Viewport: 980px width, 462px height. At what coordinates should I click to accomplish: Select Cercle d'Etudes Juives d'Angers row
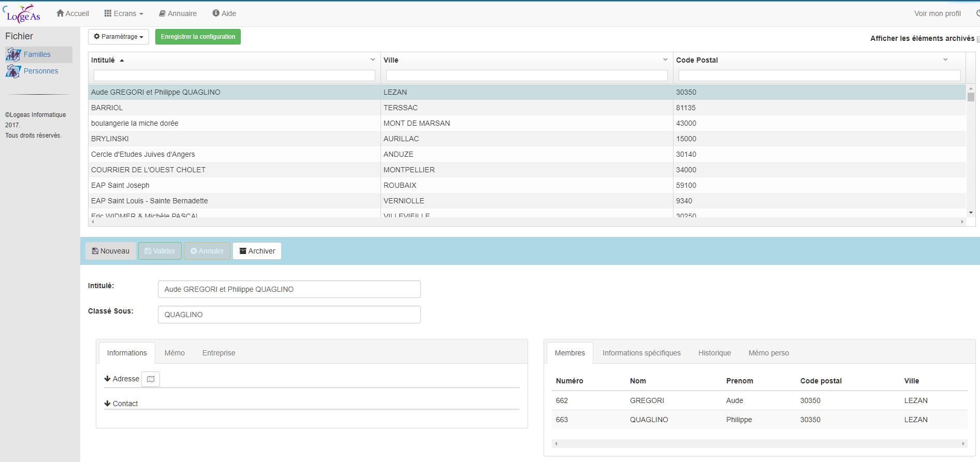point(527,154)
